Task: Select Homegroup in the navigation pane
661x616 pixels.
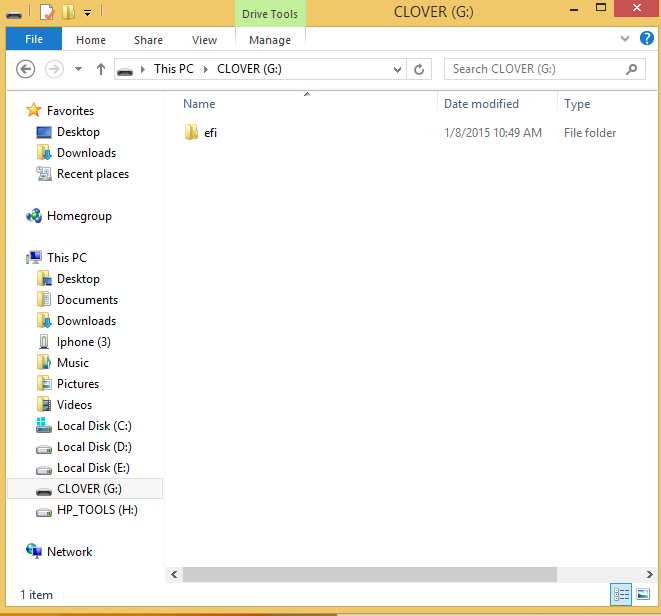Action: (x=79, y=216)
